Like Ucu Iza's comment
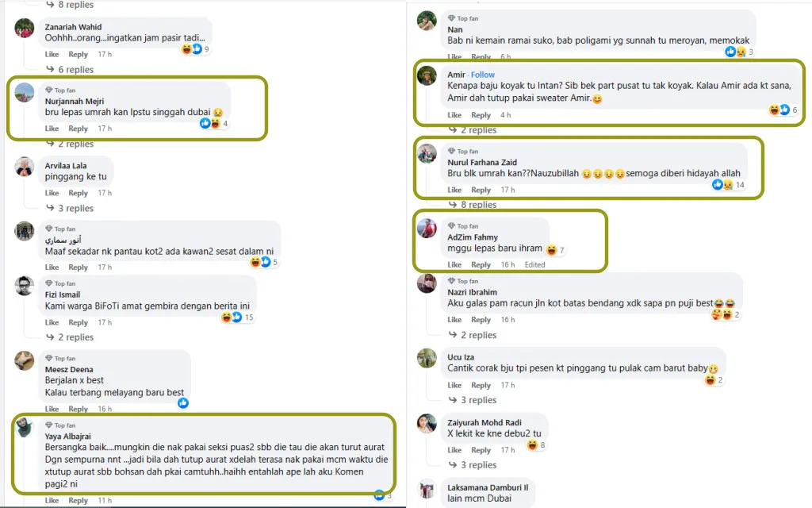This screenshot has width=812, height=508. coord(454,385)
